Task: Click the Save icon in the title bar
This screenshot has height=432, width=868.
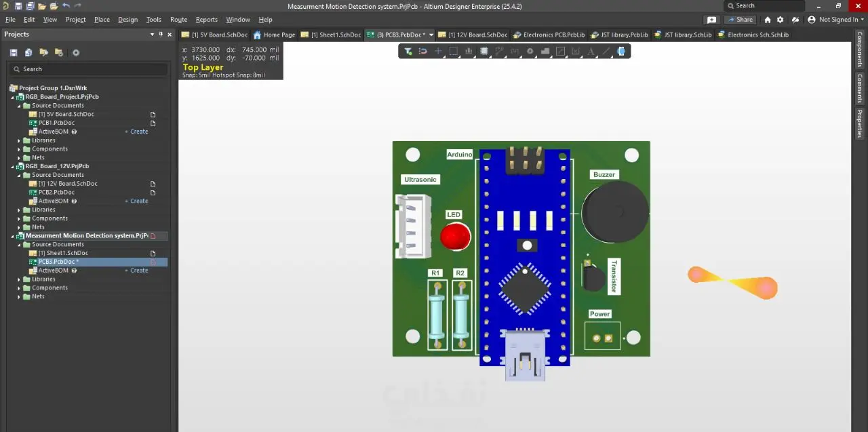Action: pos(18,6)
